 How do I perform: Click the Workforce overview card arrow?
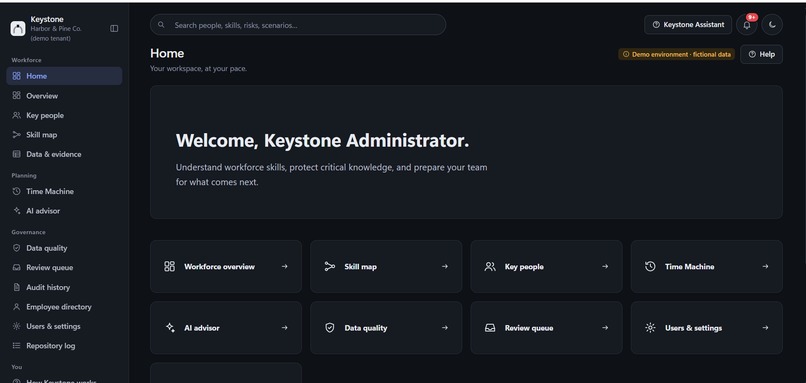[284, 266]
